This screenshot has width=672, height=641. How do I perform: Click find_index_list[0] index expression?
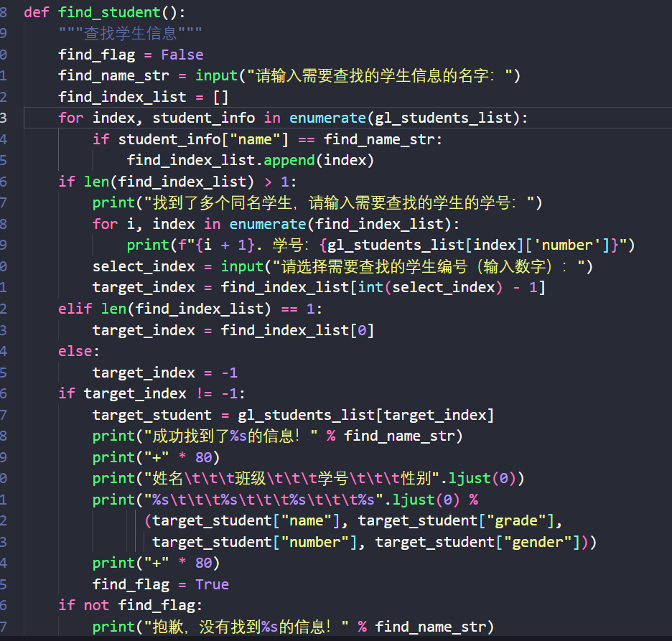[x=297, y=331]
